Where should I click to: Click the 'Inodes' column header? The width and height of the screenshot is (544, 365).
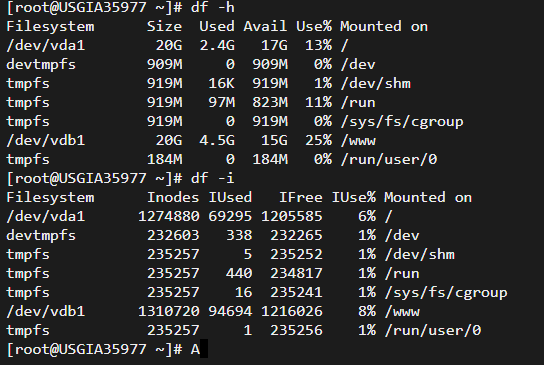(x=173, y=197)
